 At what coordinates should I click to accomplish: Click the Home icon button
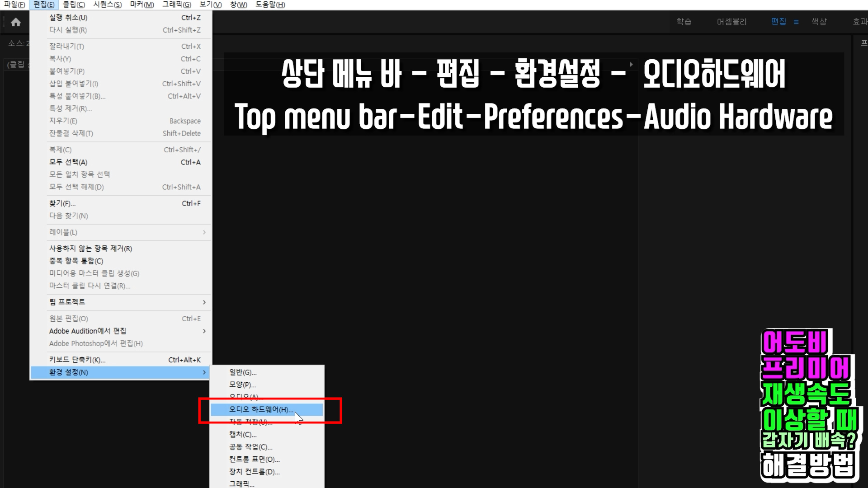click(16, 22)
